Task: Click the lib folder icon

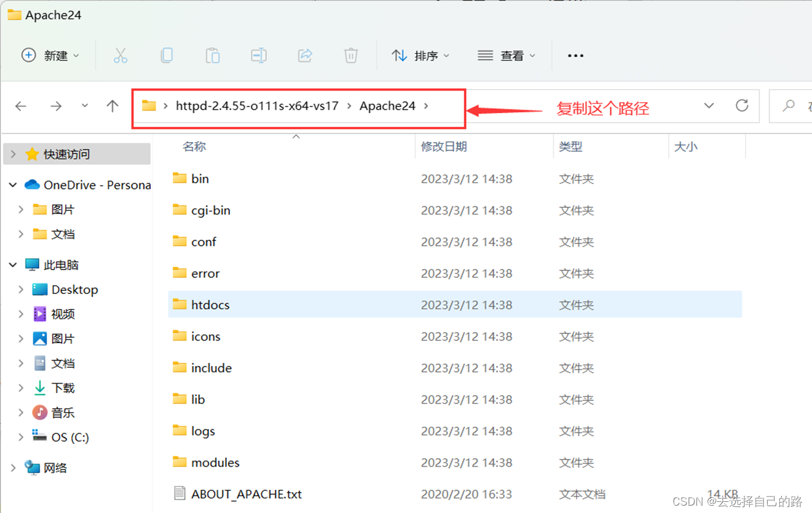Action: [x=179, y=398]
